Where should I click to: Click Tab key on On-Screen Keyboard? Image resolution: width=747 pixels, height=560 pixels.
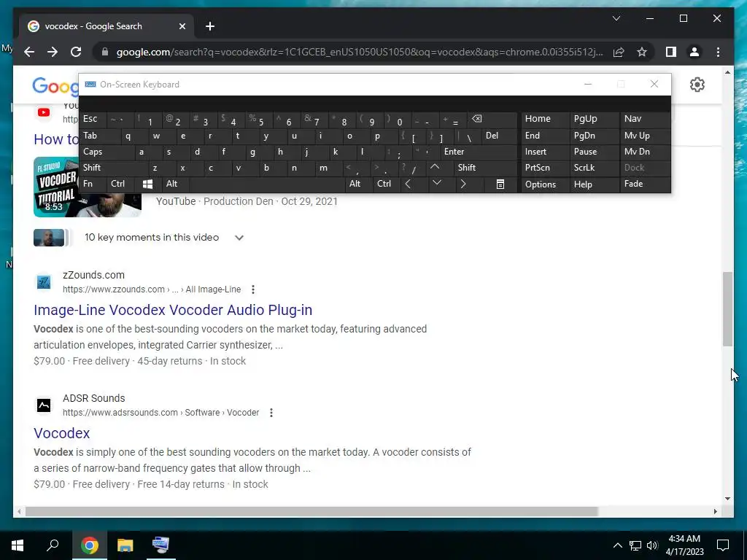point(100,136)
